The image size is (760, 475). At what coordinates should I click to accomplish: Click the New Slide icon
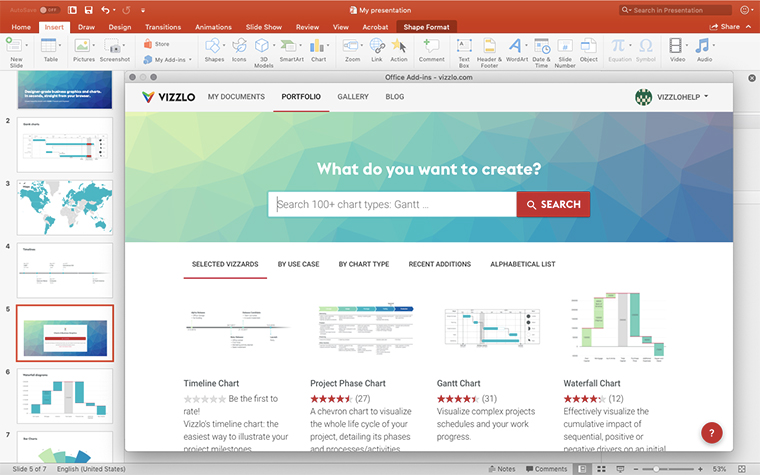point(14,46)
